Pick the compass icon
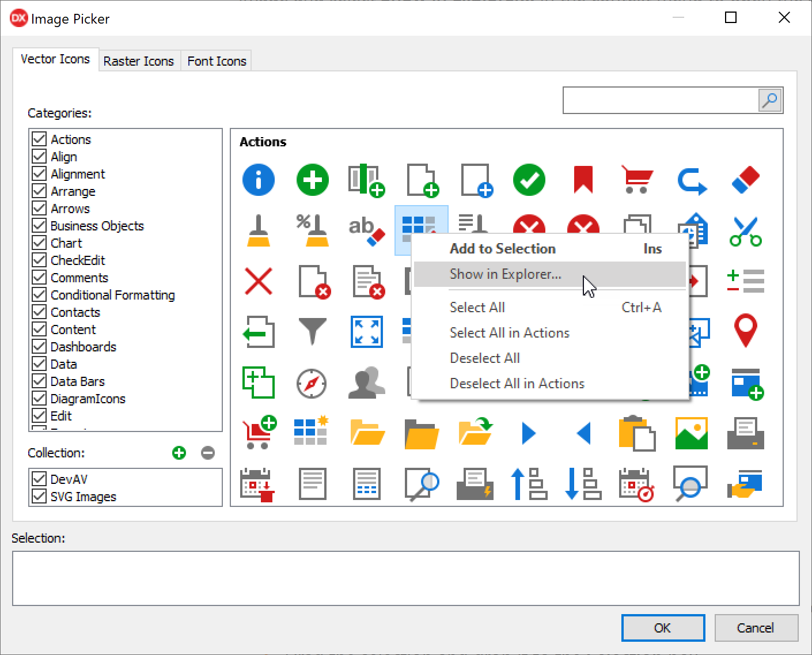Viewport: 812px width, 655px height. click(312, 383)
